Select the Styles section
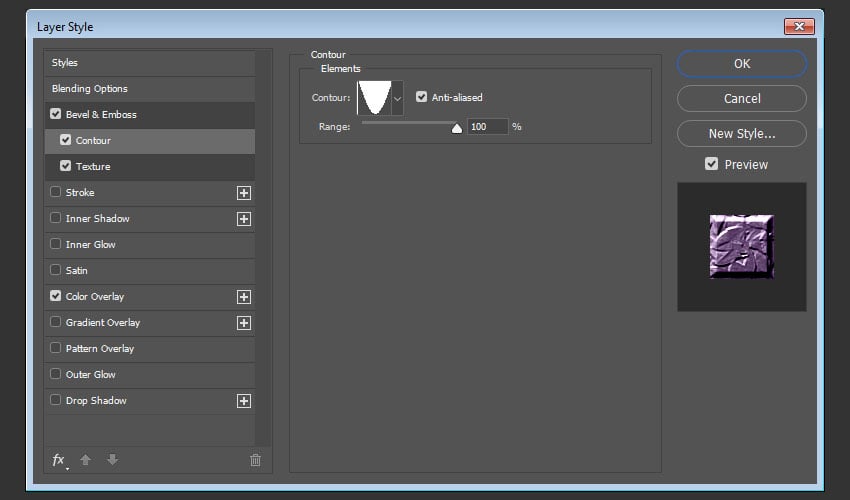The height and width of the screenshot is (500, 850). point(150,63)
